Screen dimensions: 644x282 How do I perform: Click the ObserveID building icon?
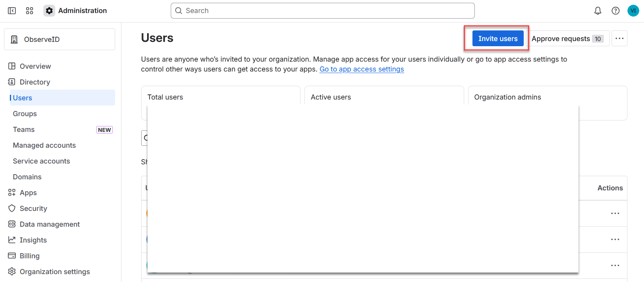14,39
